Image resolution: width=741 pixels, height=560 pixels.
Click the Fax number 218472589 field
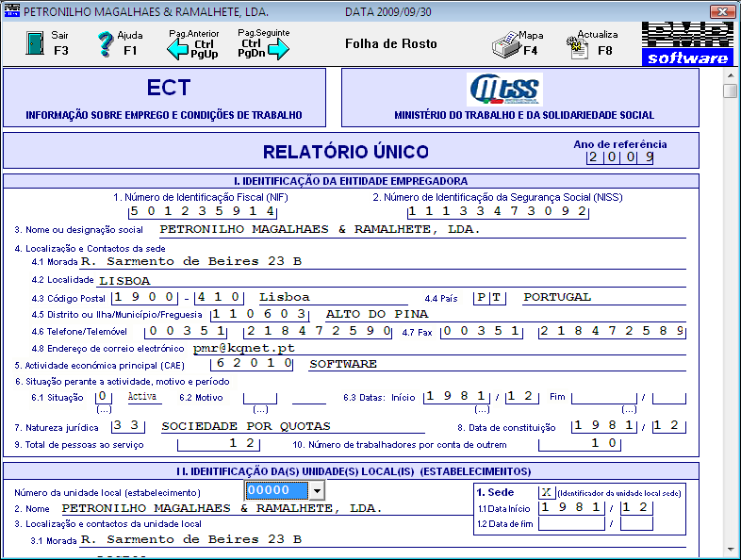tap(612, 331)
